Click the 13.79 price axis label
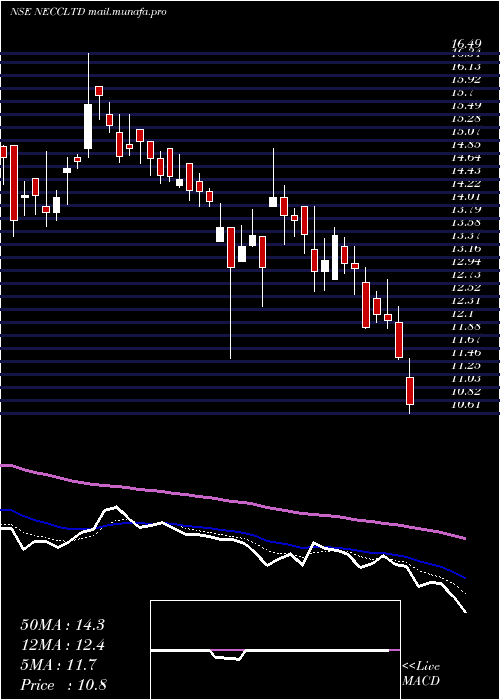 click(466, 209)
